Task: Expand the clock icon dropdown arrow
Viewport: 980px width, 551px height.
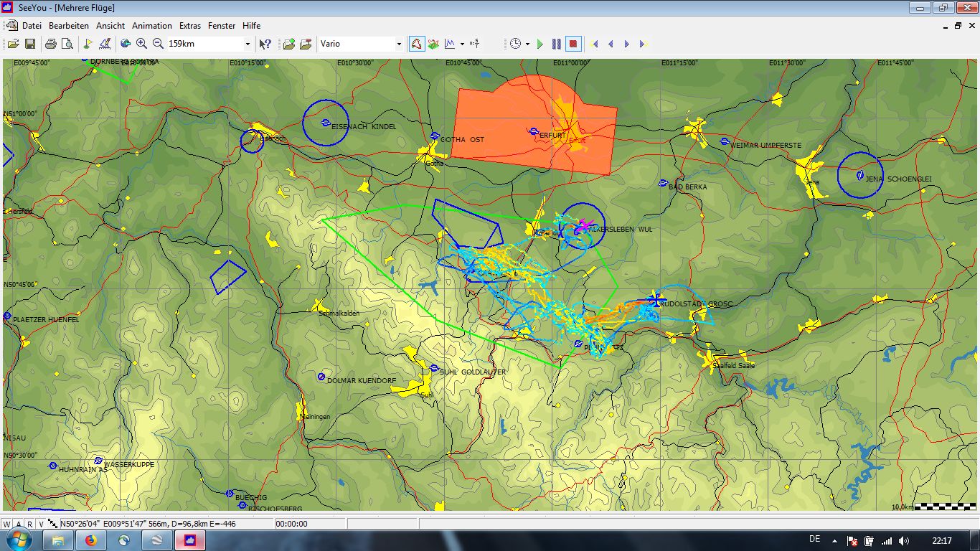Action: pos(527,44)
